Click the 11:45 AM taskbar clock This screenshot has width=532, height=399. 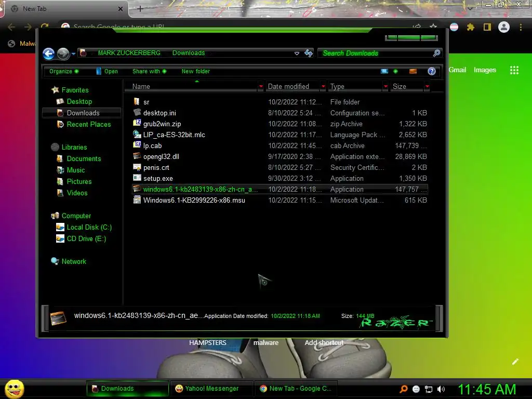[x=487, y=389]
